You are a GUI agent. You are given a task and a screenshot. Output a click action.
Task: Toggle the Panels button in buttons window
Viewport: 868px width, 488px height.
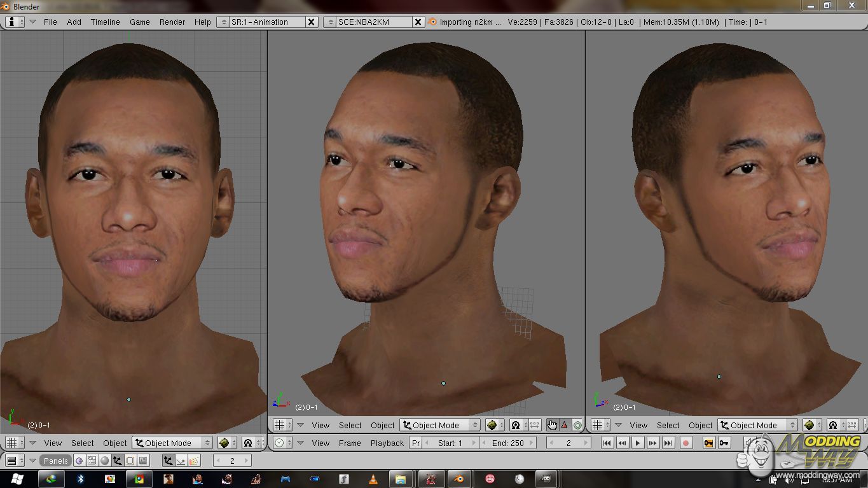pyautogui.click(x=55, y=461)
